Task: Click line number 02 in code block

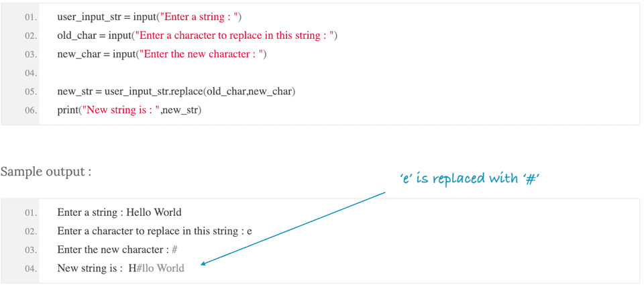Action: coord(30,36)
